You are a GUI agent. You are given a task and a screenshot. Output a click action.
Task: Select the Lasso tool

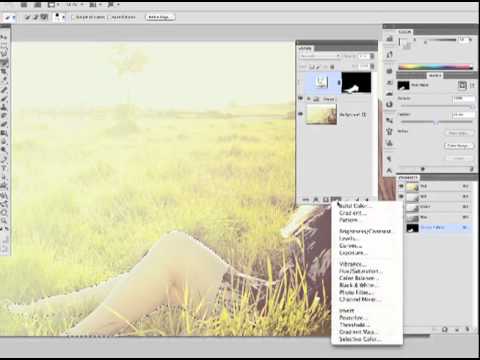(x=4, y=52)
